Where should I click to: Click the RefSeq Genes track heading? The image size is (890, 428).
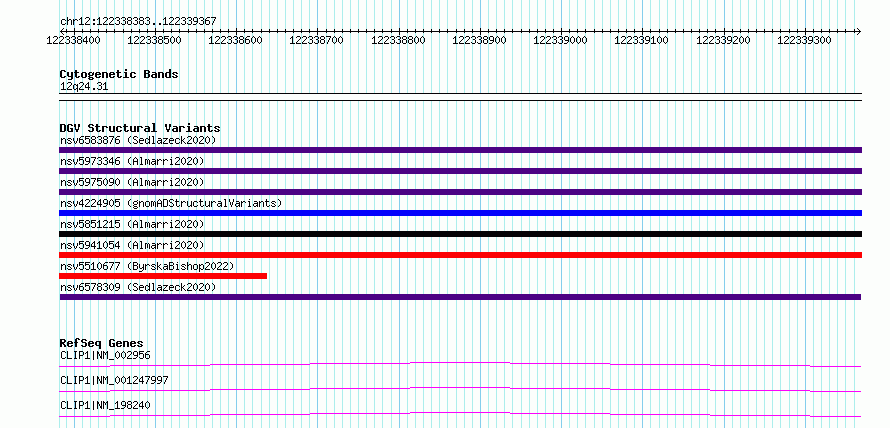pyautogui.click(x=102, y=343)
